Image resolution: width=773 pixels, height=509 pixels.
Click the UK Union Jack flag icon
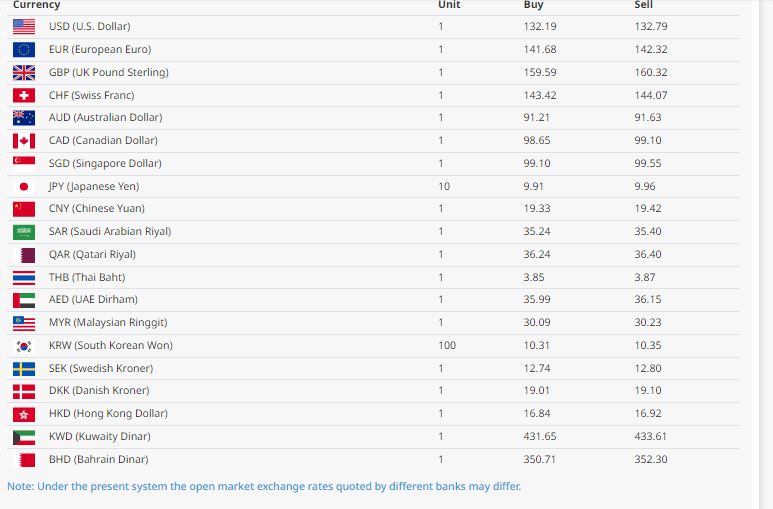click(x=24, y=72)
